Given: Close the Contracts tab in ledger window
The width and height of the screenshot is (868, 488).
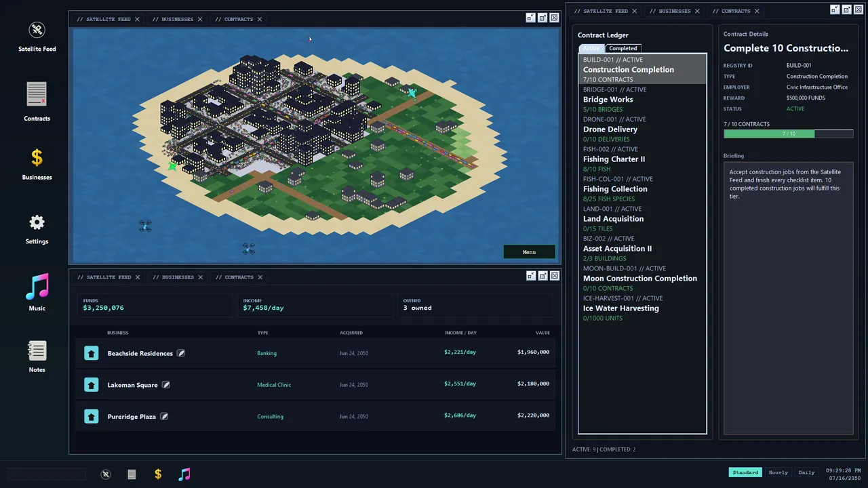Looking at the screenshot, I should (757, 11).
